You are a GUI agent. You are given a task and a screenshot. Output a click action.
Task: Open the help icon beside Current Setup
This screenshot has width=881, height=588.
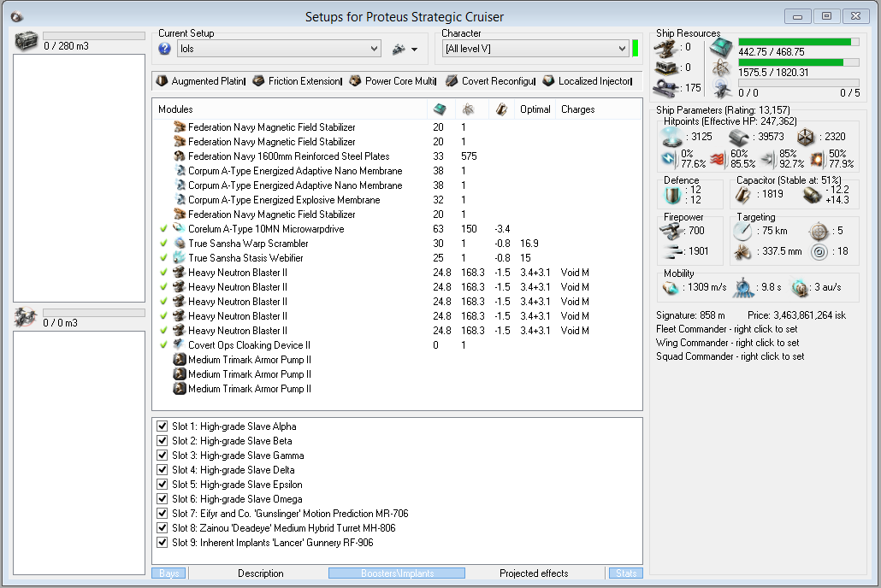click(x=164, y=49)
